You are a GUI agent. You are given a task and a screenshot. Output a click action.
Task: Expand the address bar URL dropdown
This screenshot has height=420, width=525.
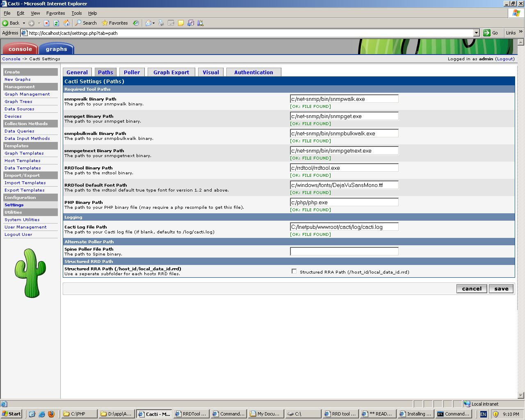pyautogui.click(x=476, y=33)
